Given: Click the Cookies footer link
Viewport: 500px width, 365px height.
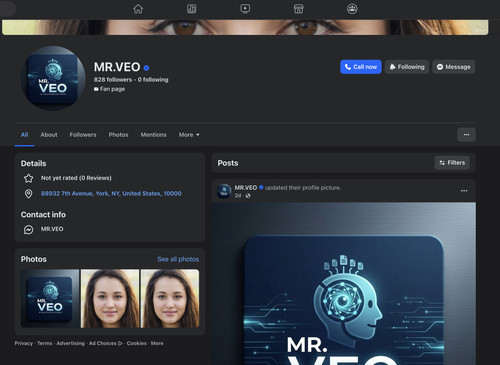Looking at the screenshot, I should pyautogui.click(x=136, y=343).
